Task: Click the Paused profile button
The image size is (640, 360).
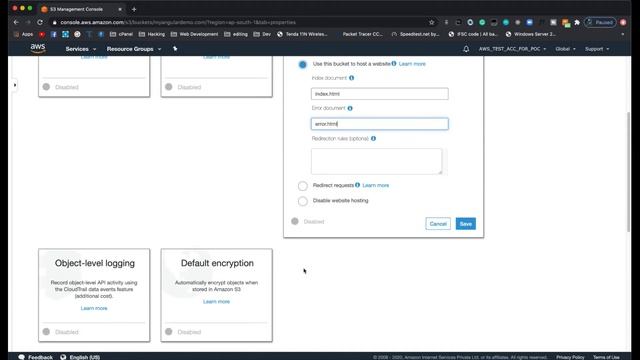Action: (x=600, y=22)
